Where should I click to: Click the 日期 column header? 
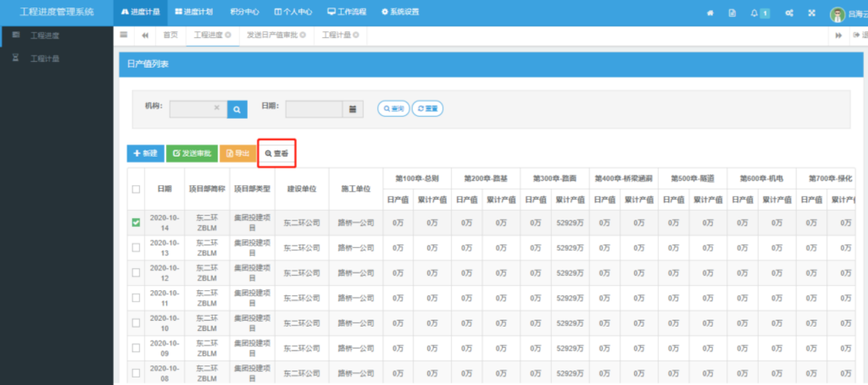click(165, 189)
